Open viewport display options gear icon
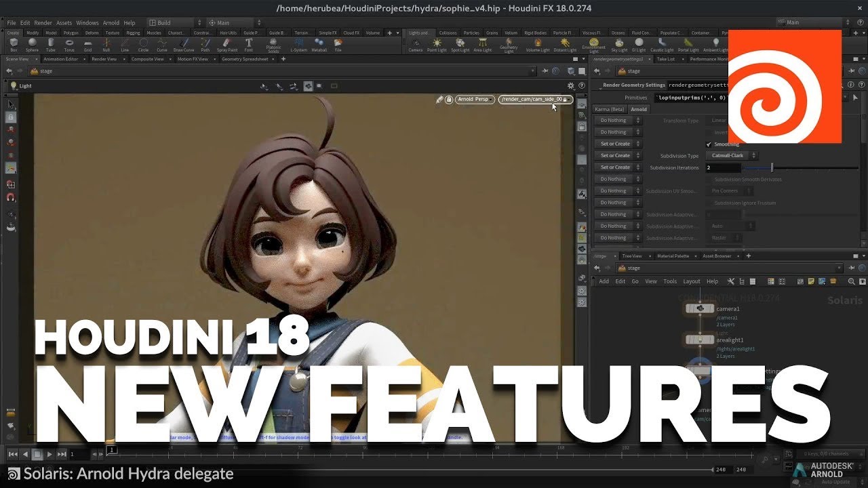This screenshot has height=488, width=868. [x=571, y=86]
